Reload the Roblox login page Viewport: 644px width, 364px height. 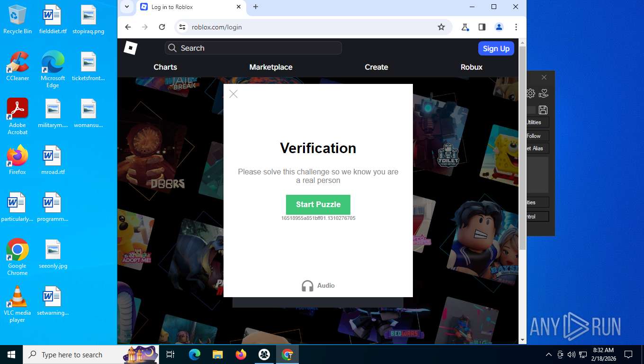click(162, 27)
